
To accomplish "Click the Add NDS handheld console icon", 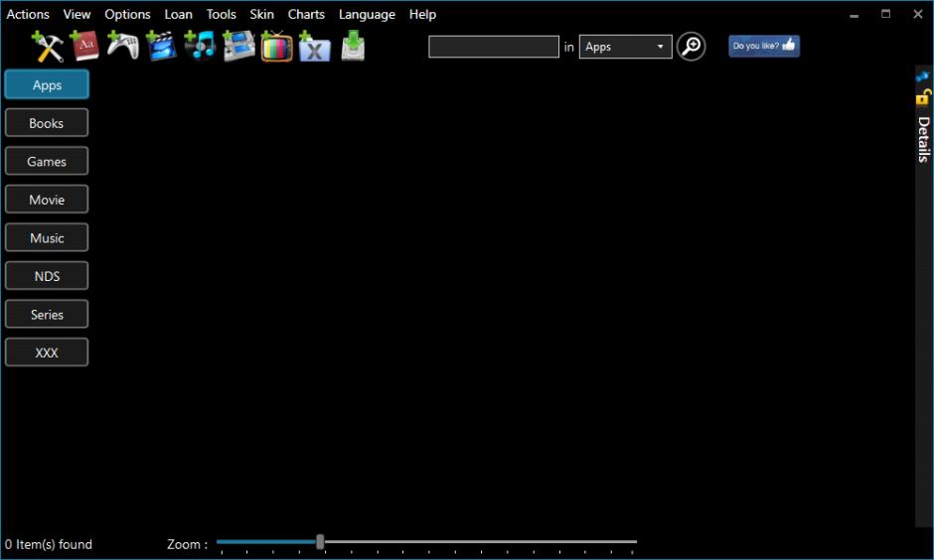I will click(x=238, y=47).
